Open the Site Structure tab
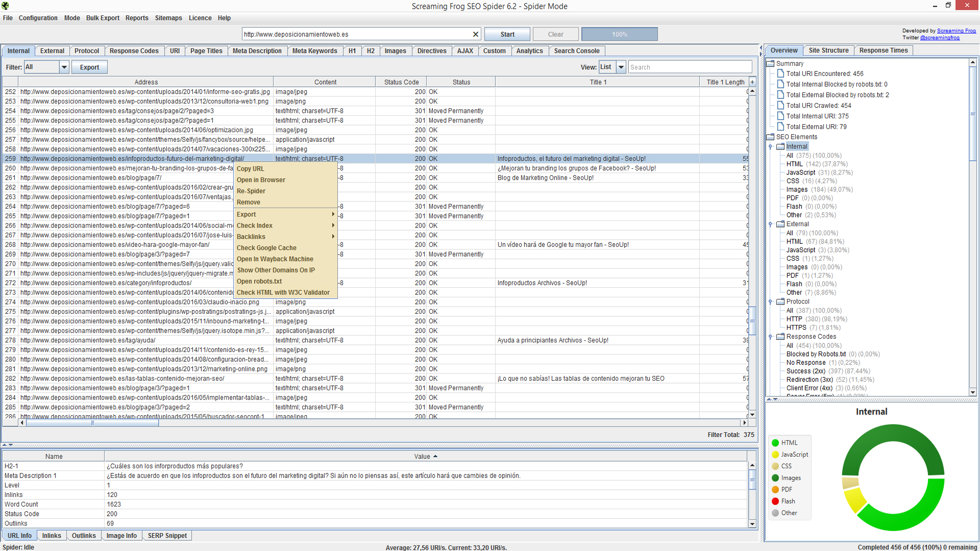 tap(828, 51)
